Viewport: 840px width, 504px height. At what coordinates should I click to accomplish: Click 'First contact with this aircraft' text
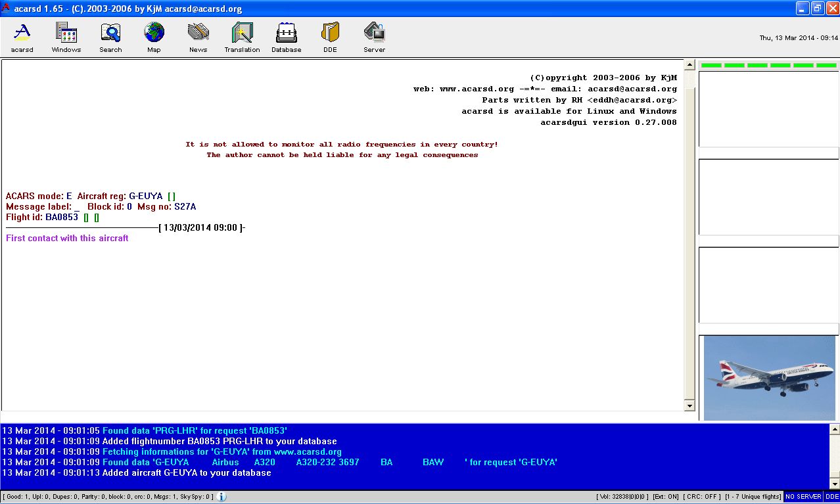coord(67,238)
